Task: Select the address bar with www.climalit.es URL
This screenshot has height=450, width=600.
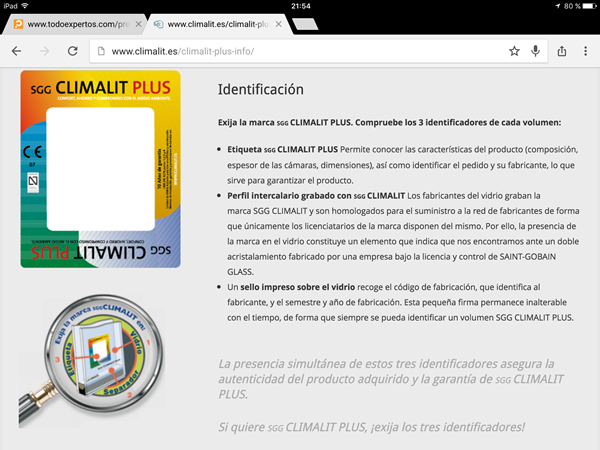Action: [x=319, y=51]
